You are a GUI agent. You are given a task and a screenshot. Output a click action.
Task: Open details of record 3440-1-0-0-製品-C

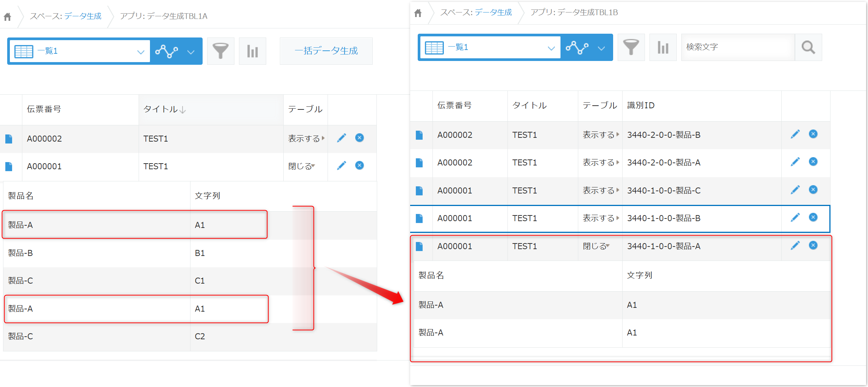(x=419, y=191)
